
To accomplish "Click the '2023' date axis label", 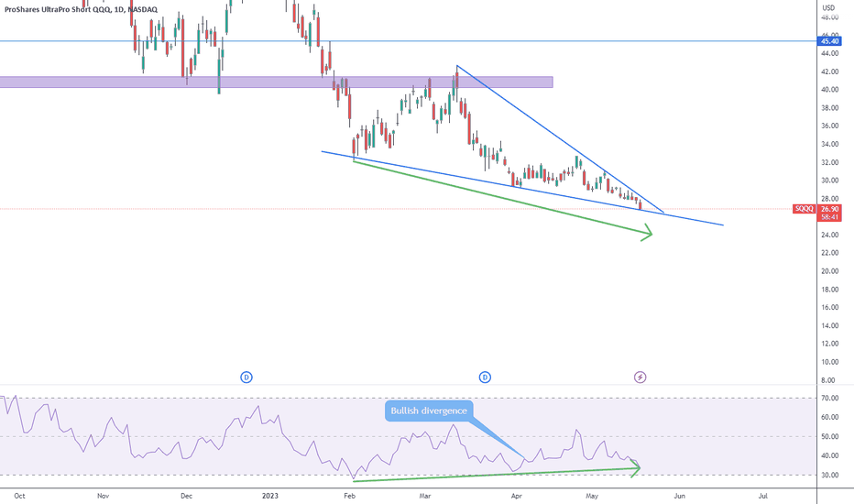I will coord(270,496).
